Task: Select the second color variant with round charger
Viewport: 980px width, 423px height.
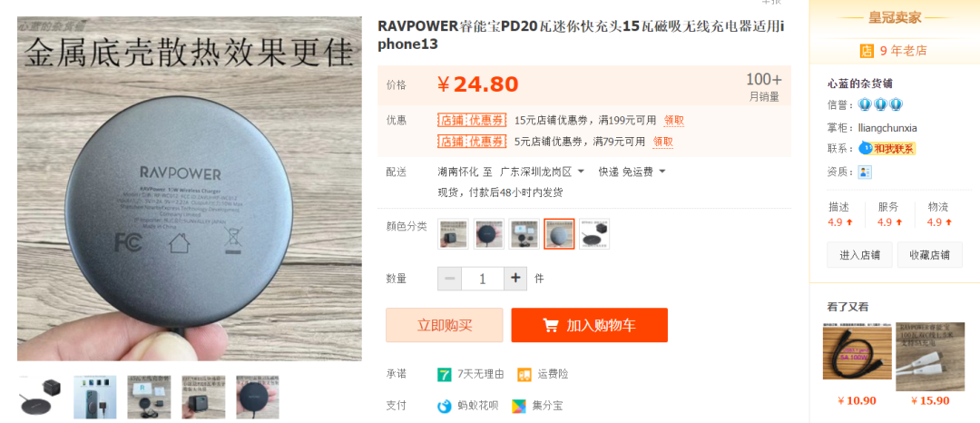Action: tap(489, 233)
